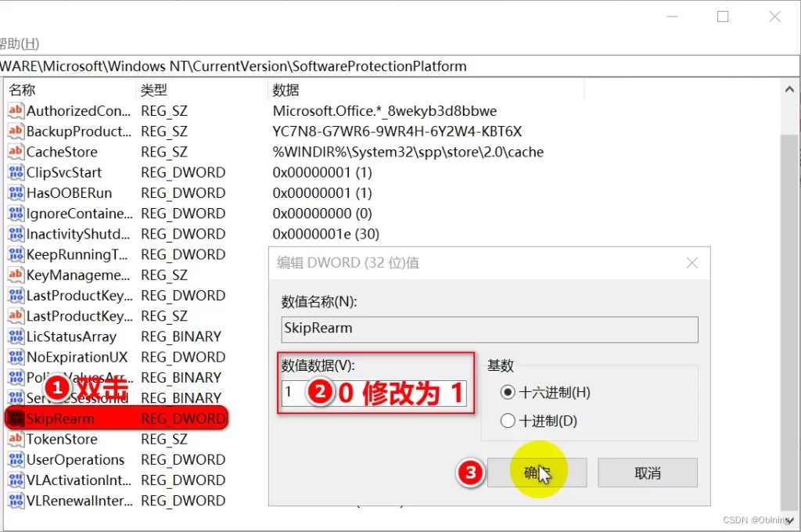Click the 取消 button to cancel
This screenshot has height=532, width=801.
(x=647, y=473)
